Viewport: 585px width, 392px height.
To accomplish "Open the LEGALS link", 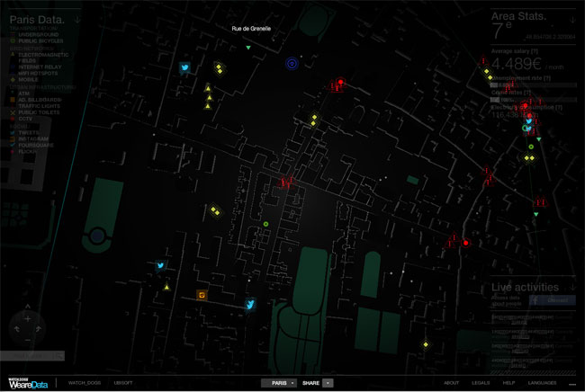I will point(481,383).
